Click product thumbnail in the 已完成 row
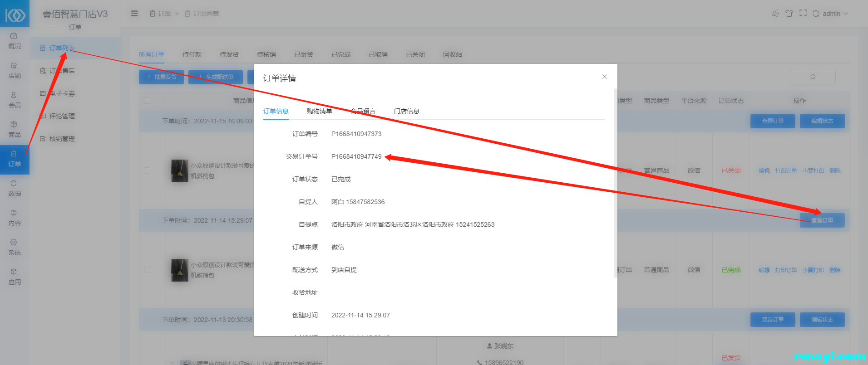This screenshot has width=868, height=365. pyautogui.click(x=180, y=270)
